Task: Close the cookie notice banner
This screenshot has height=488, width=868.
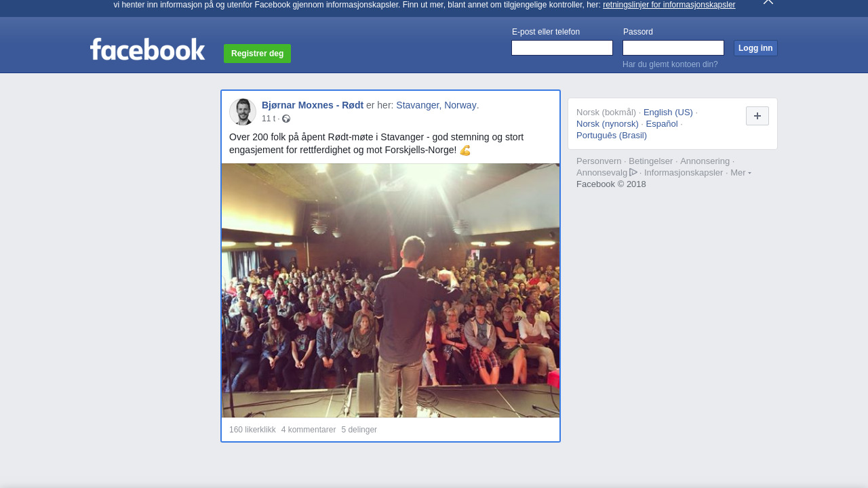Action: coord(768,2)
